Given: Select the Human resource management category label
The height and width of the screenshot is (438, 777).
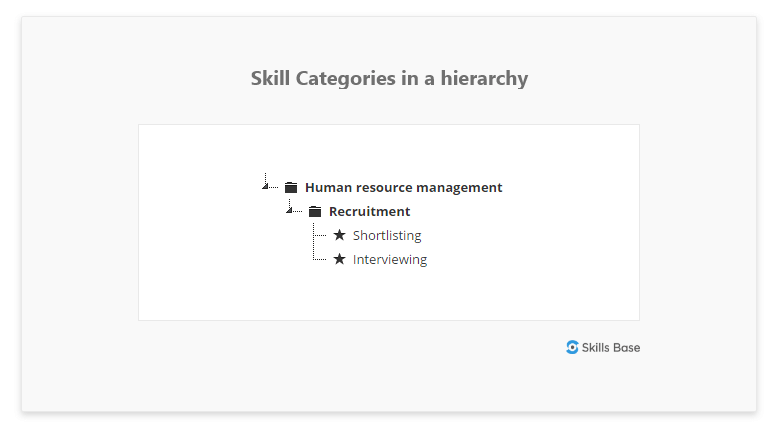Looking at the screenshot, I should click(403, 187).
